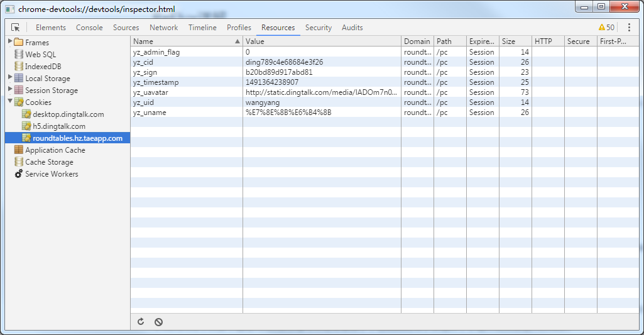Image resolution: width=644 pixels, height=335 pixels.
Task: Select Cache Storage in sidebar
Action: tap(49, 162)
